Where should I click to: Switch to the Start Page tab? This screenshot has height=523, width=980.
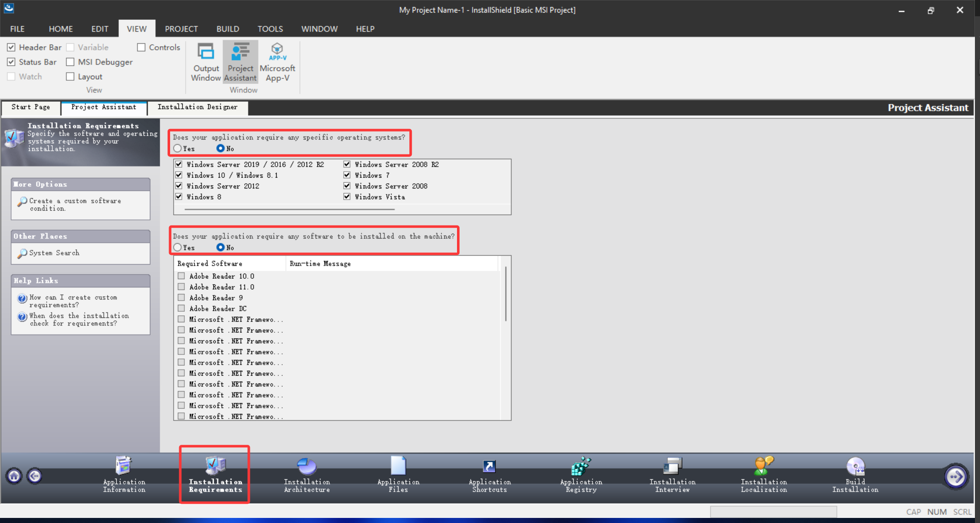[x=30, y=107]
